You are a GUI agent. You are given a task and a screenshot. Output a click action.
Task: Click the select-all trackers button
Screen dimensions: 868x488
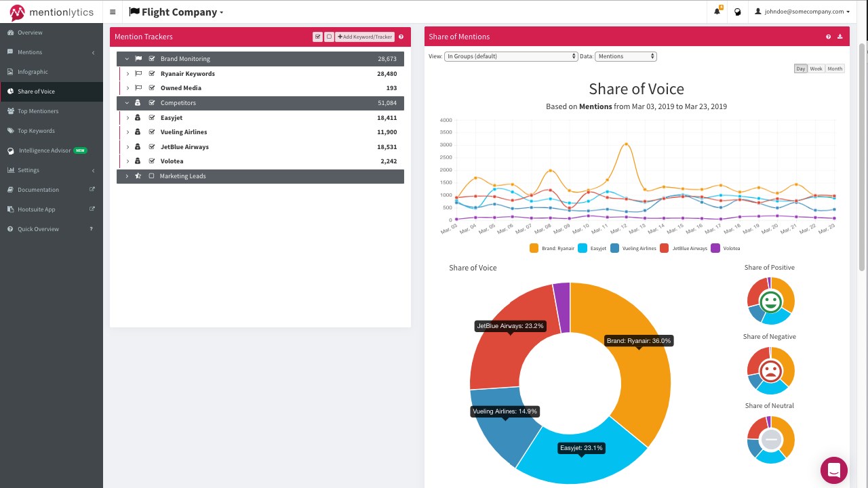coord(317,37)
